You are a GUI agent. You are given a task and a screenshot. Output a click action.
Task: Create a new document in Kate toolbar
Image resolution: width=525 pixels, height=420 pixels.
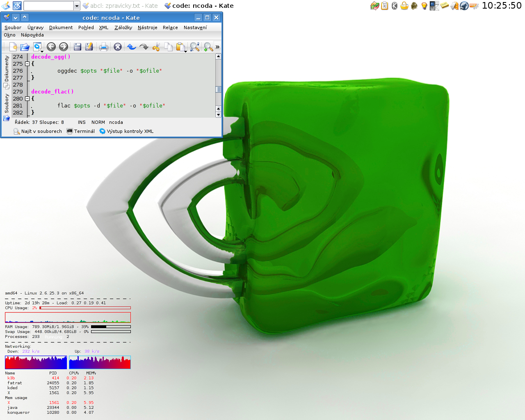pos(13,47)
